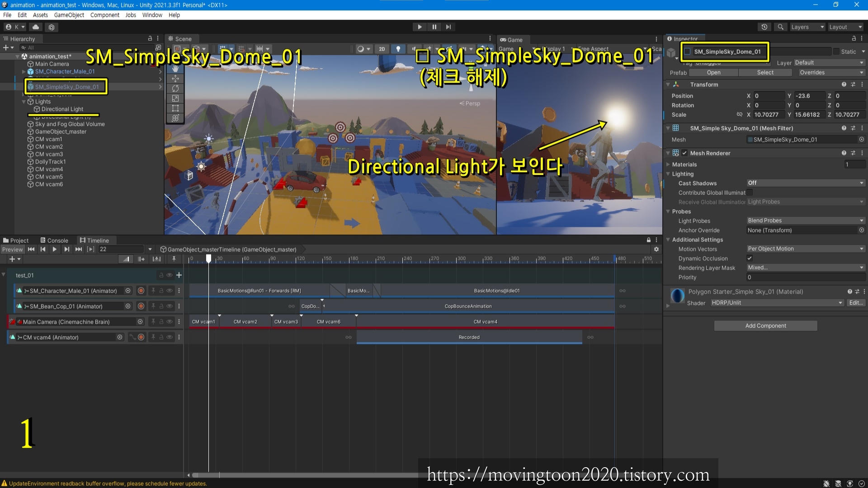Step to previous frame in Timeline
868x488 pixels.
tap(43, 249)
